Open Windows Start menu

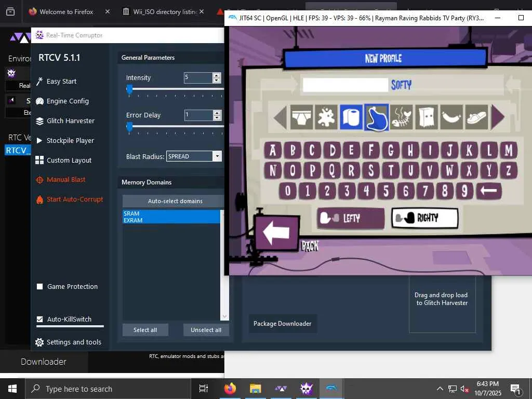(x=12, y=389)
